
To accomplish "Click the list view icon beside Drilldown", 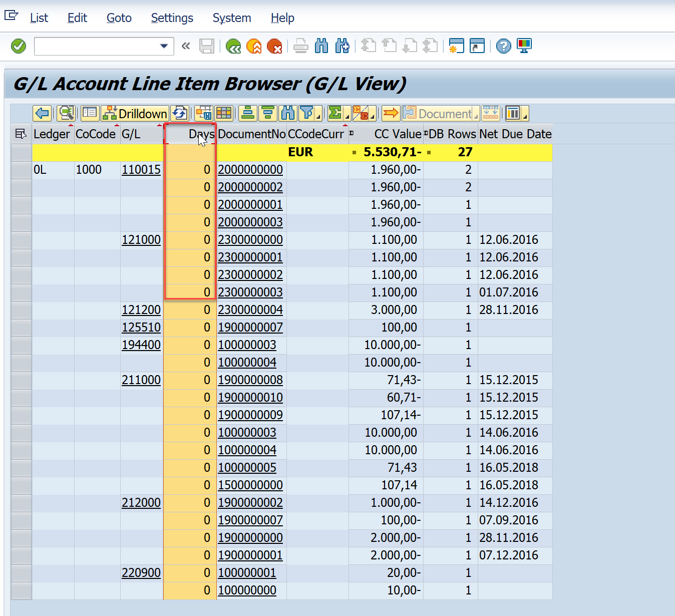I will (90, 114).
